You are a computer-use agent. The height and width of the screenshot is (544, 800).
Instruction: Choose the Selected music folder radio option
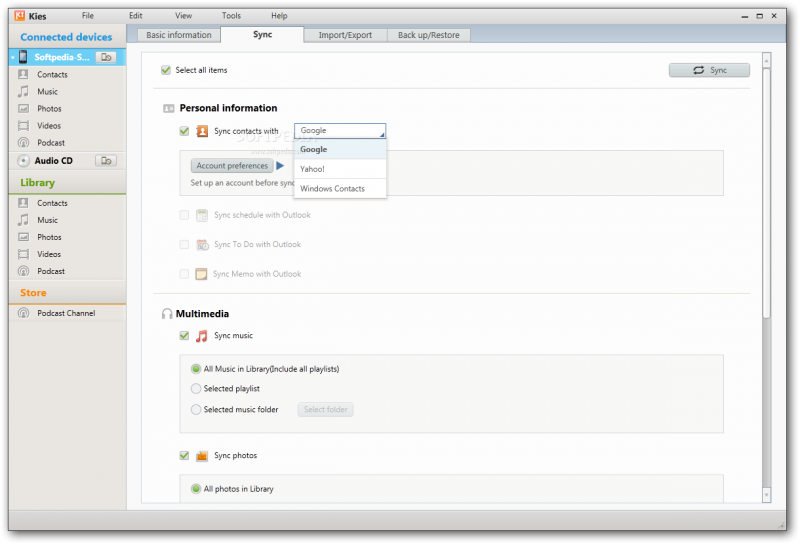pos(196,410)
